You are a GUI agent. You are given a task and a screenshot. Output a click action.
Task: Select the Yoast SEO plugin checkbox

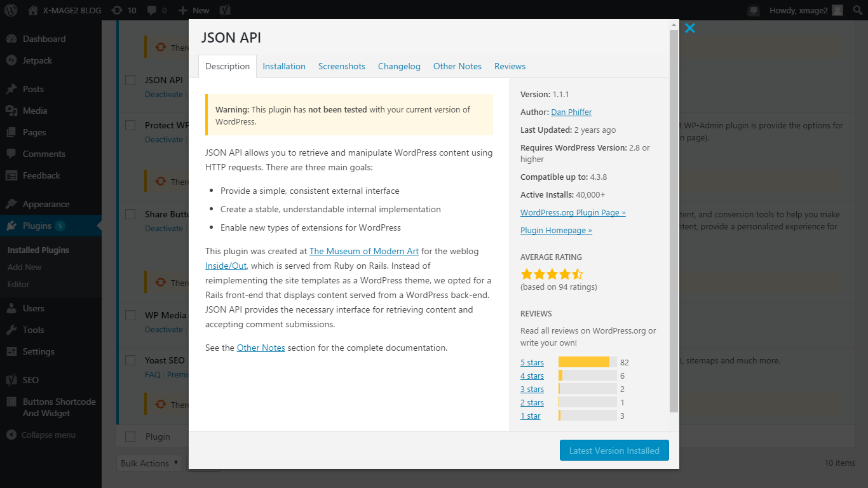[130, 360]
